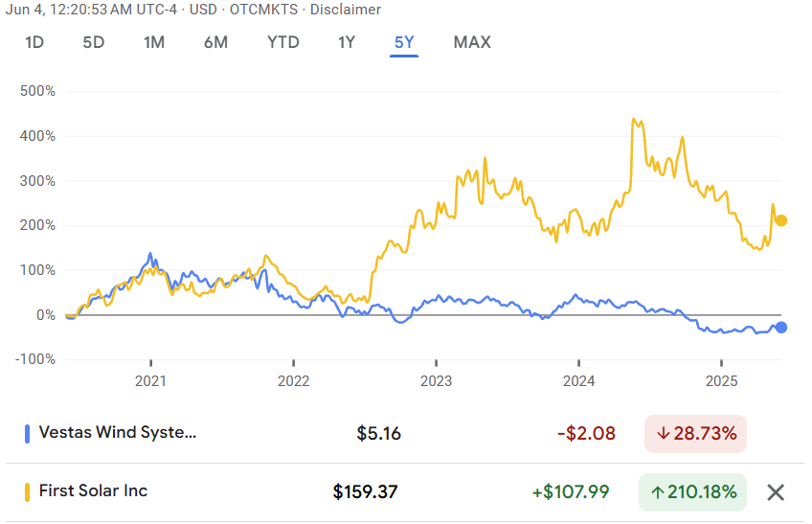Remove First Solar comparison with X
The image size is (812, 524).
coord(776,492)
